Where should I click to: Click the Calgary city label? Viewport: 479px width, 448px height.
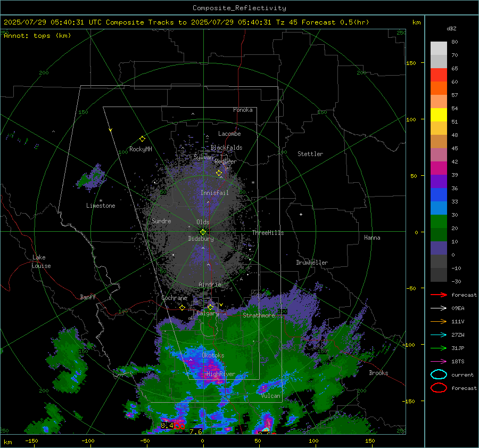208,313
